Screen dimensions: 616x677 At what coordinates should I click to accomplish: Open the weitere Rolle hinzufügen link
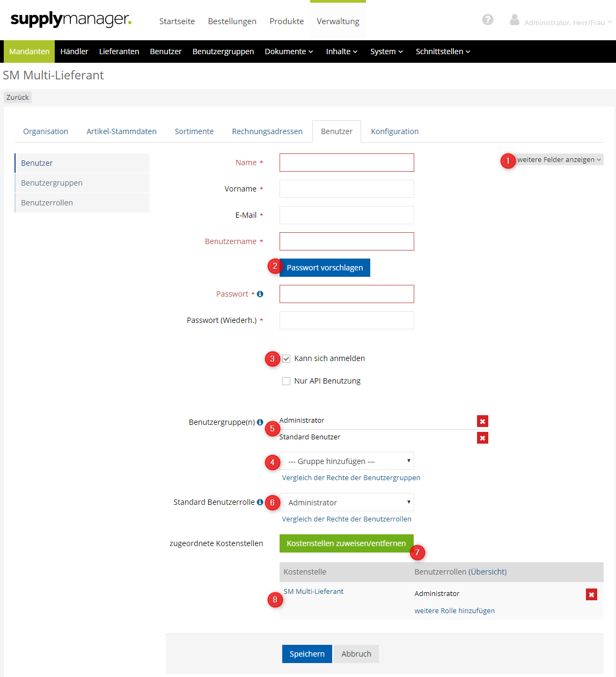(454, 611)
